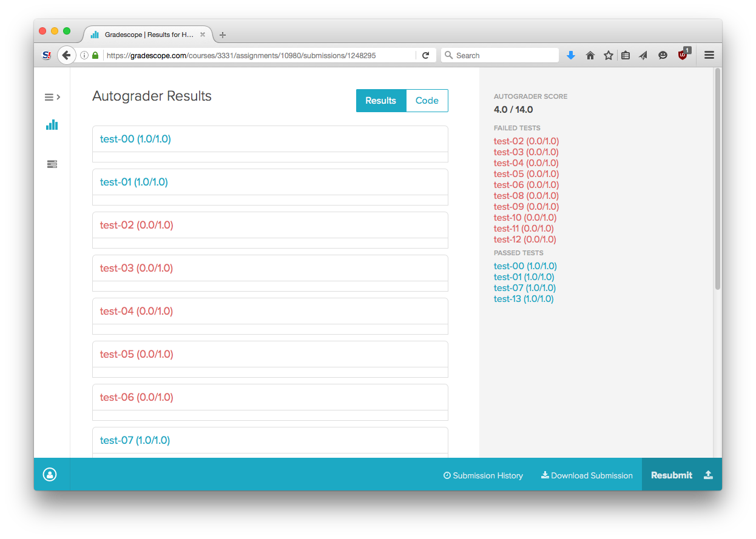Expand the sidebar with hamburger arrow icon
This screenshot has width=756, height=539.
point(52,96)
